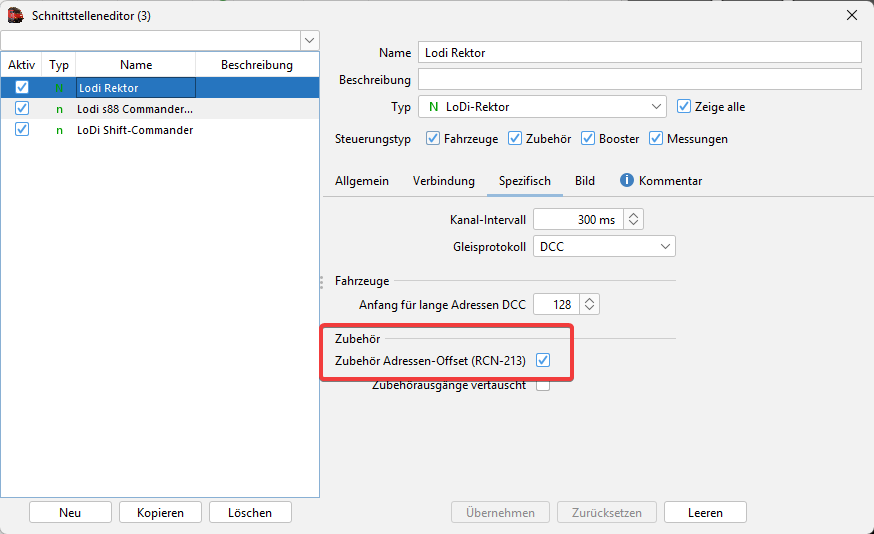Click the Kanal-Intervall spinner arrows
The image size is (874, 534).
(x=633, y=219)
